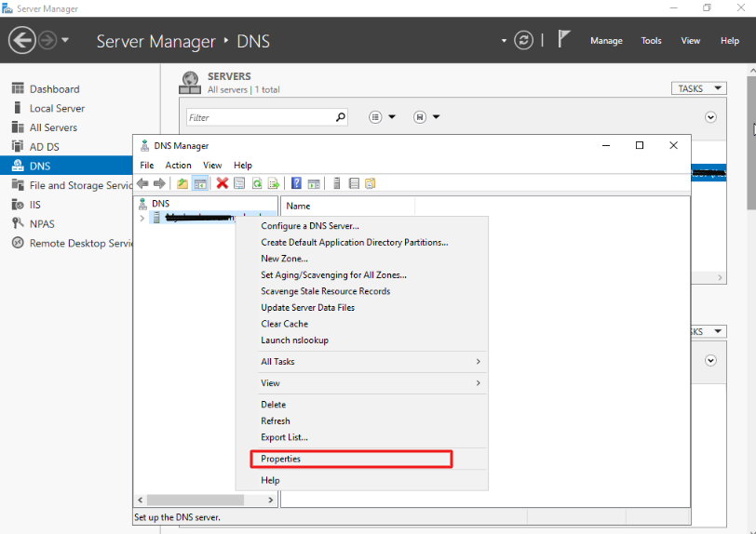Expand the lower section circular chevron

click(x=710, y=361)
